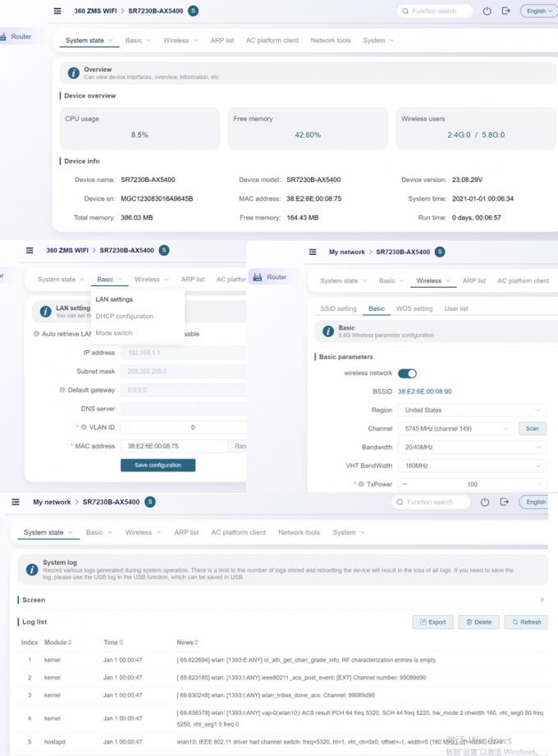
Task: Click the TxPower help icon
Action: tap(361, 485)
